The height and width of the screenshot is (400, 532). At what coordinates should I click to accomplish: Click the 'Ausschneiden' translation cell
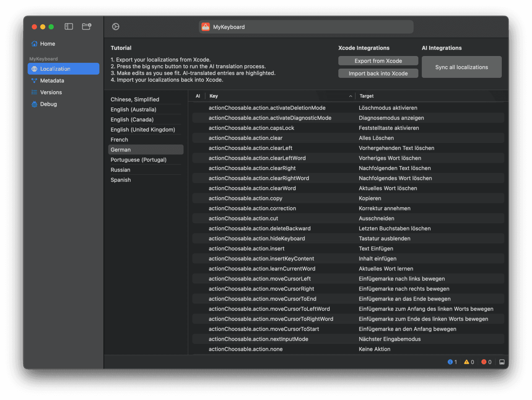[x=376, y=218]
